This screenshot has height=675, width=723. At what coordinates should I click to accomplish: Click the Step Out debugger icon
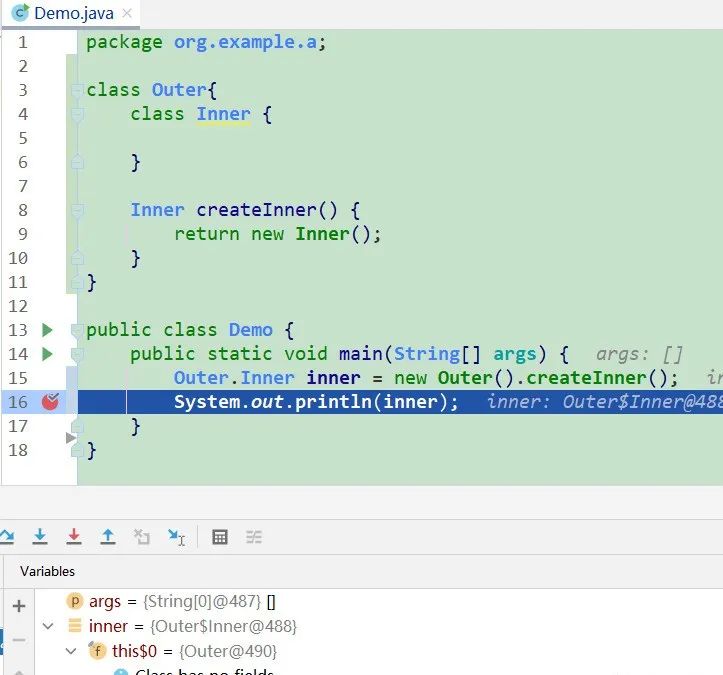[x=108, y=537]
